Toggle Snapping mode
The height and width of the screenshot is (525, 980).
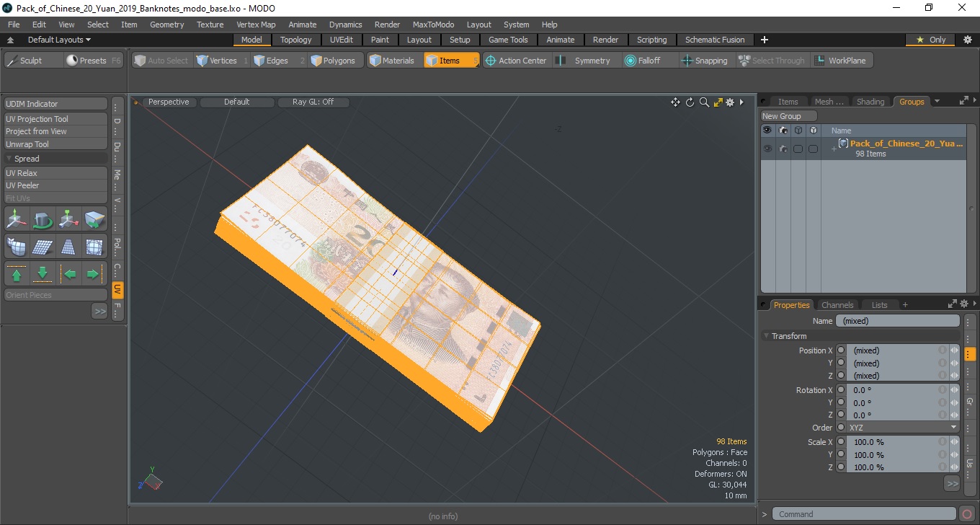705,61
